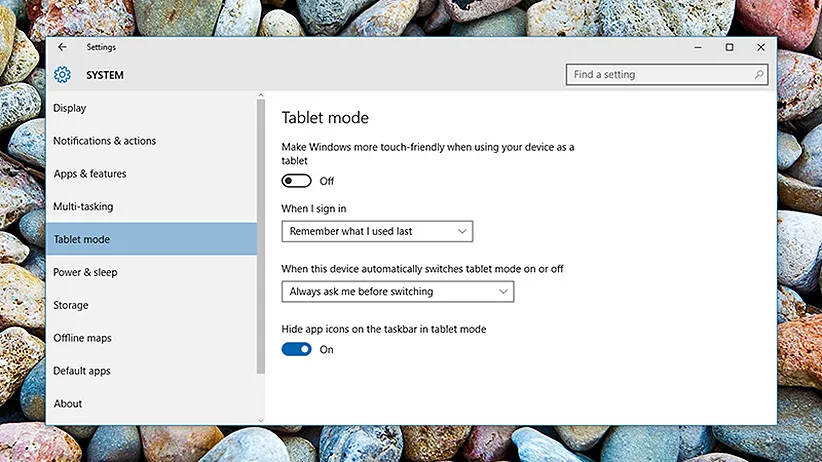This screenshot has width=822, height=462.
Task: Select the Power & sleep category
Action: 85,272
